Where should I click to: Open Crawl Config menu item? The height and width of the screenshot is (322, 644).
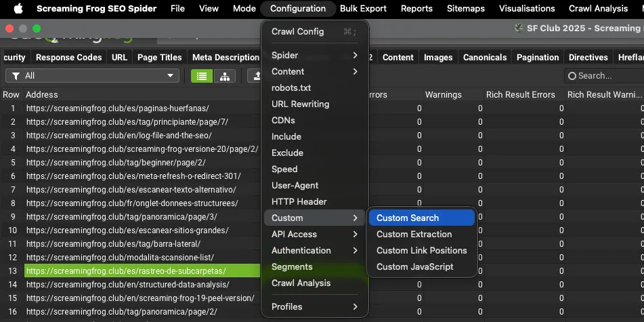tap(315, 32)
